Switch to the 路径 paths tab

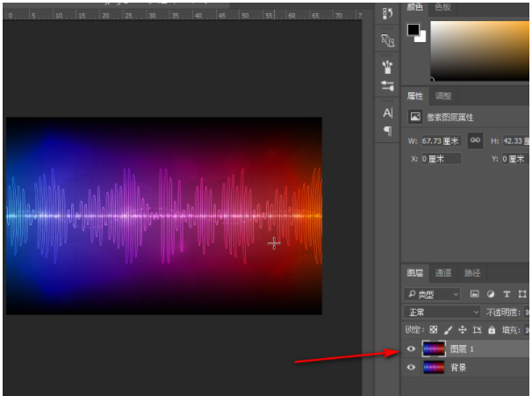pos(472,273)
